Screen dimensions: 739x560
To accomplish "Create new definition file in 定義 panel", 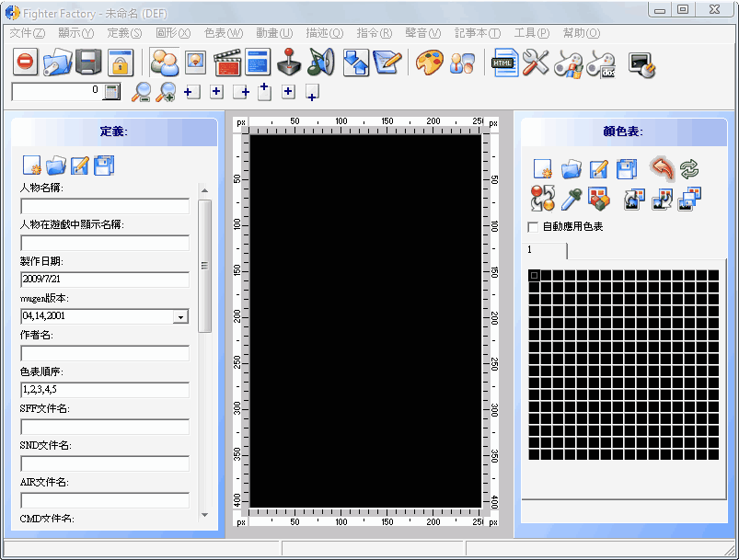I will click(x=31, y=166).
